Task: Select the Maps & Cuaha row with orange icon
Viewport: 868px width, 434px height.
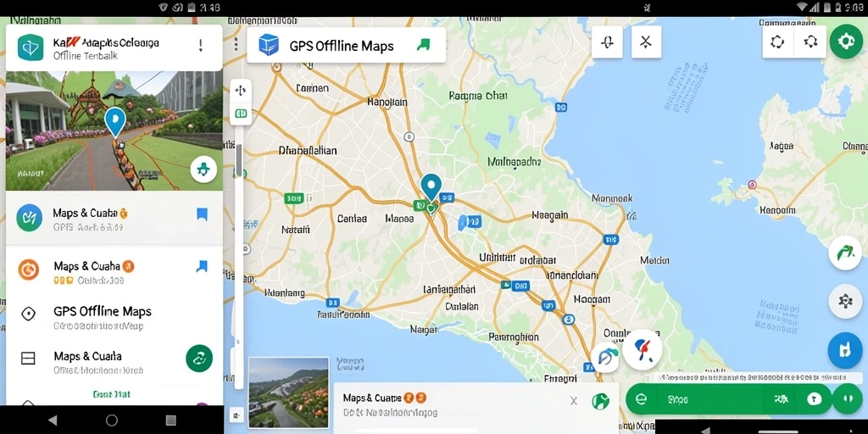Action: [114, 271]
